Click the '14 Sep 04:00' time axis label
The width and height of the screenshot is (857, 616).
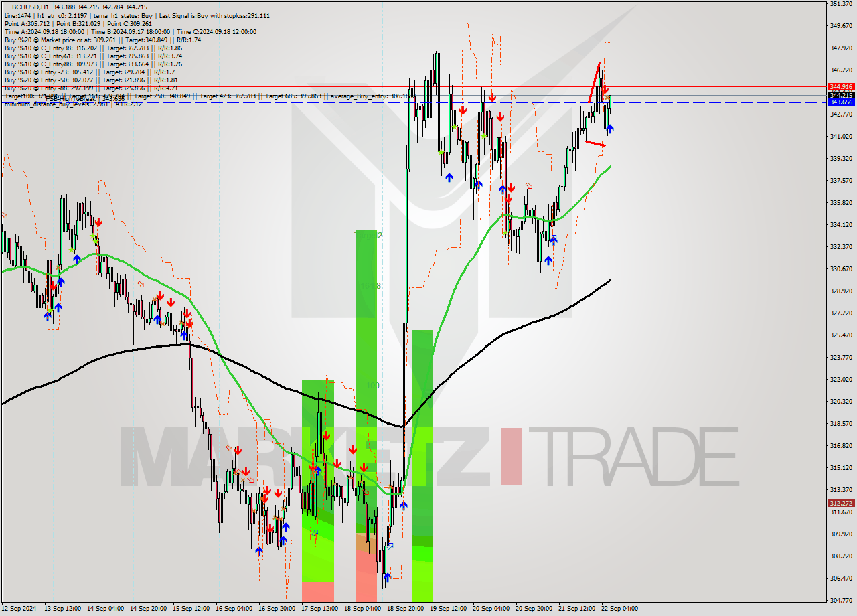coord(105,609)
